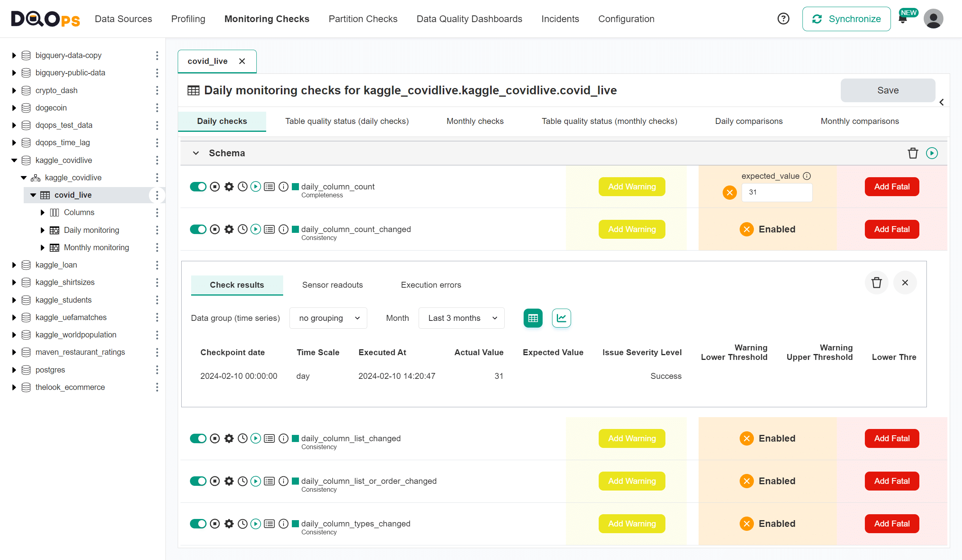This screenshot has height=560, width=962.
Task: Click the expected_value input field
Action: pos(776,192)
